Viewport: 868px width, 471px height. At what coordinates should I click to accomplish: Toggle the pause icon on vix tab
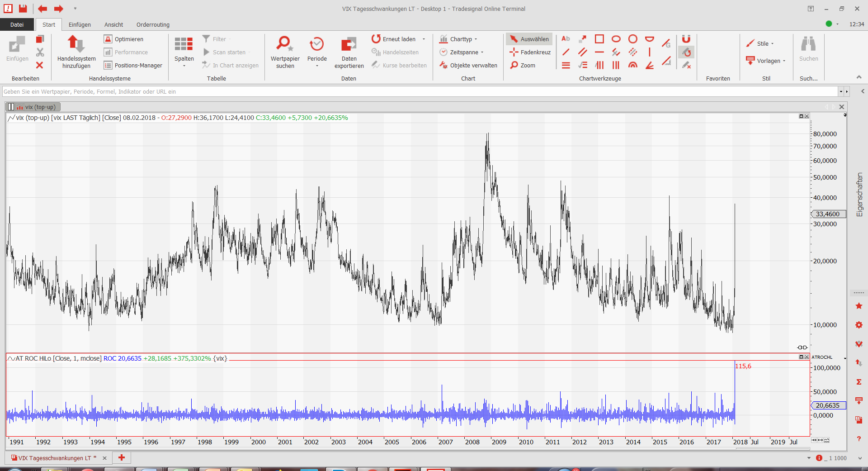click(x=11, y=107)
